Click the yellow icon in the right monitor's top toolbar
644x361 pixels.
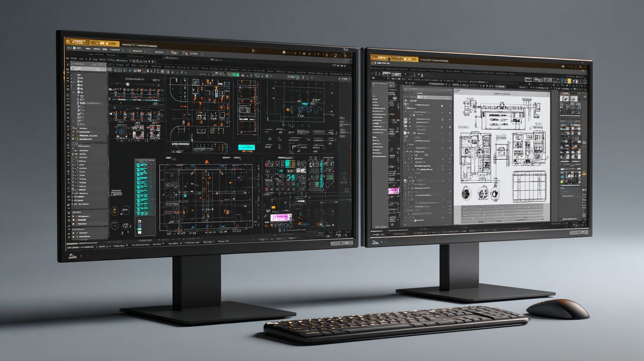tap(569, 81)
